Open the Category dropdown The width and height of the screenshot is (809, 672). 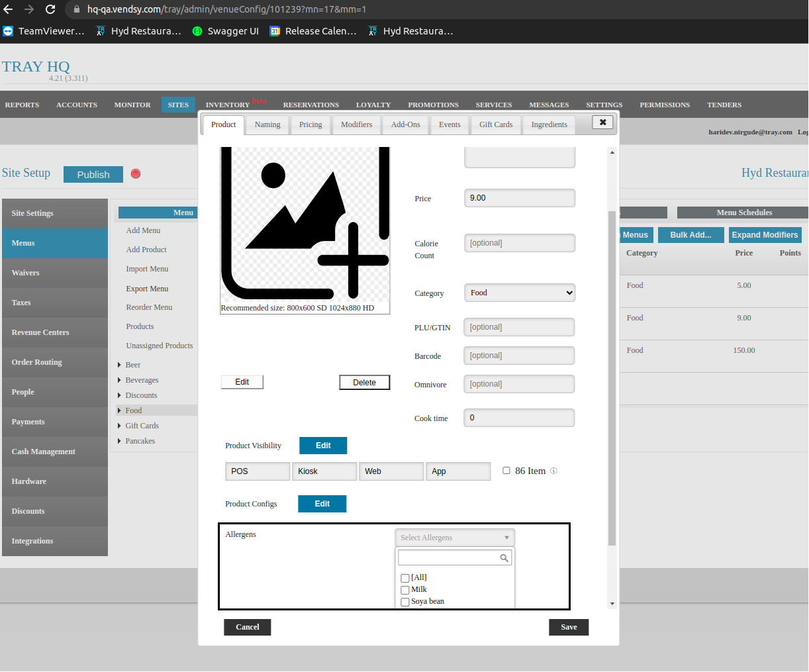pyautogui.click(x=520, y=293)
